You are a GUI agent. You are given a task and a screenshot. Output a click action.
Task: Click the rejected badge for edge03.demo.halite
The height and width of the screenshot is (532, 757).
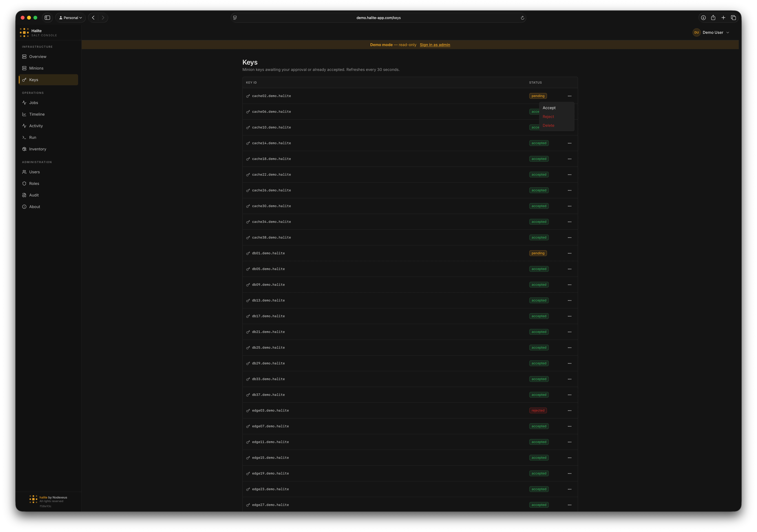point(538,410)
